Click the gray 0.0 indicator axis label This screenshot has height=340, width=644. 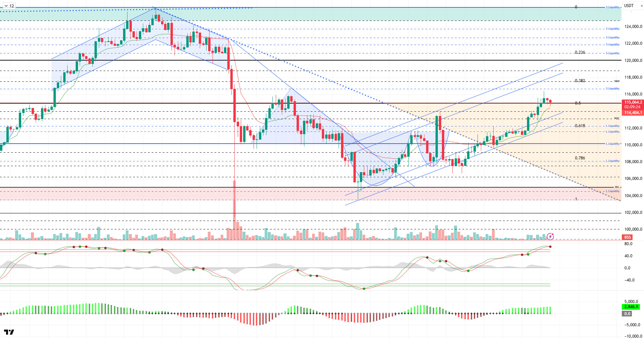[627, 314]
